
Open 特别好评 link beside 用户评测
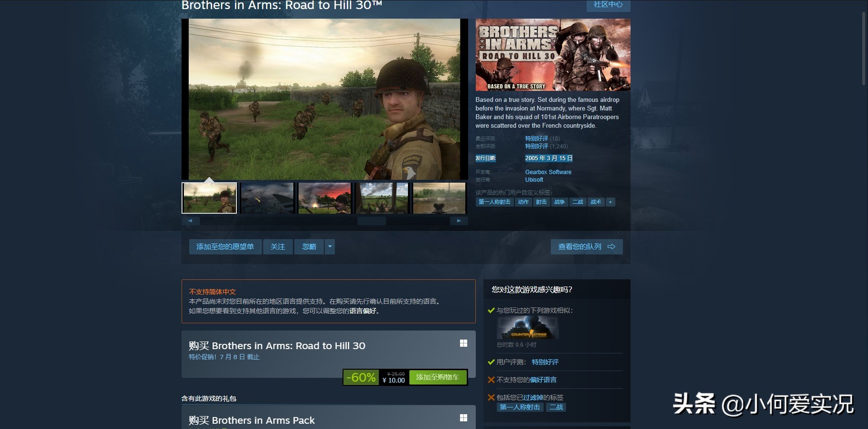(545, 363)
